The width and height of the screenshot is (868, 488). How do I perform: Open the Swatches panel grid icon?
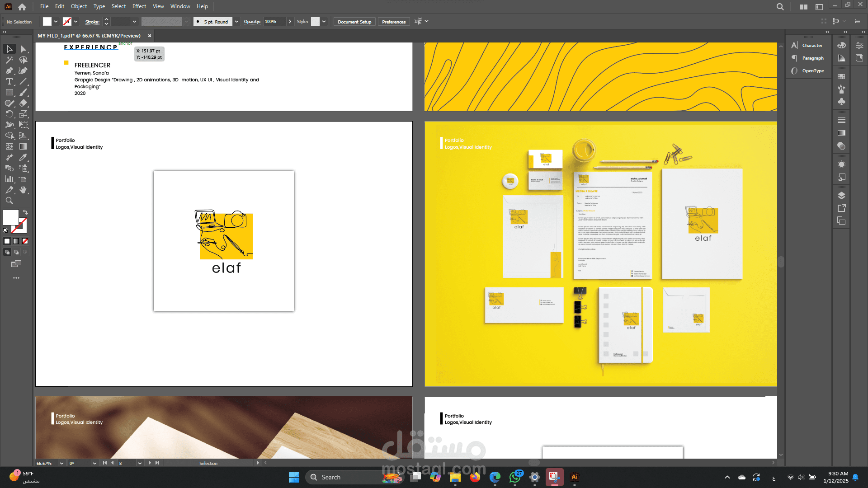coord(841,77)
